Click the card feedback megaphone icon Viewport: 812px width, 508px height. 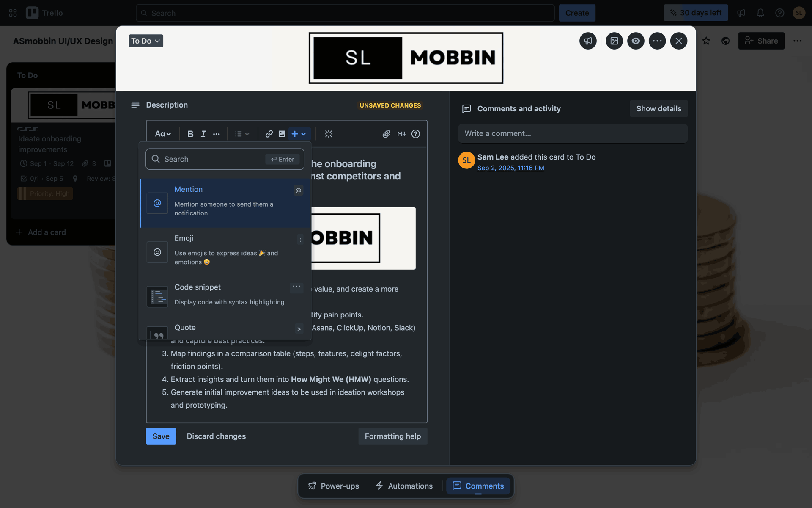pyautogui.click(x=588, y=41)
